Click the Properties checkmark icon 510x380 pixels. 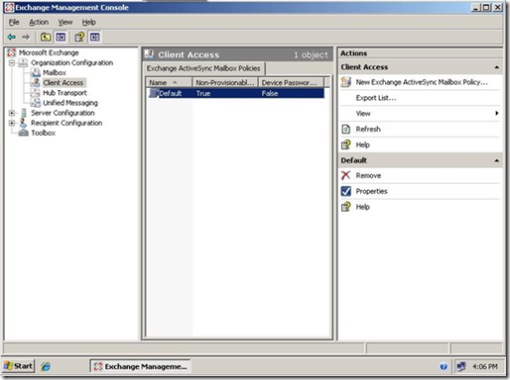(x=346, y=191)
